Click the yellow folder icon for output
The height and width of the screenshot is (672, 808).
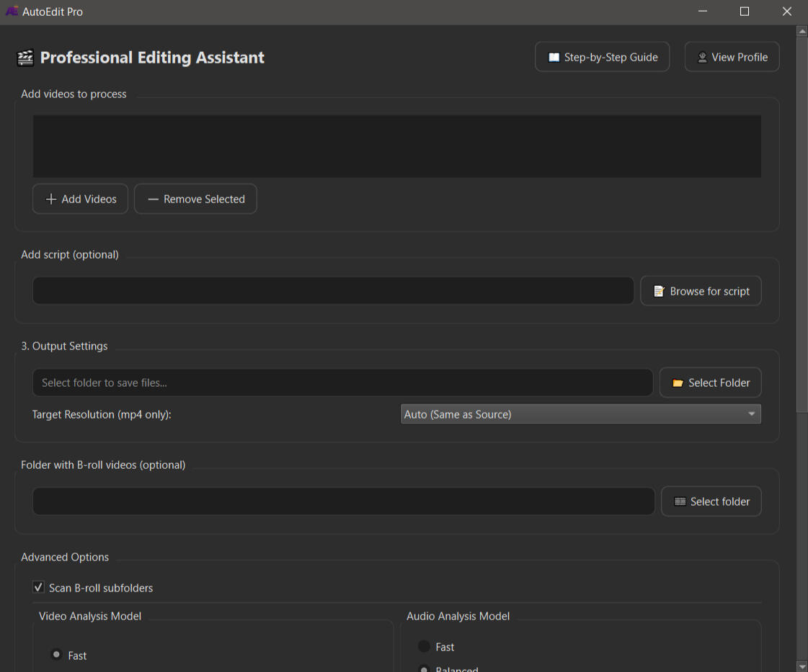[678, 383]
